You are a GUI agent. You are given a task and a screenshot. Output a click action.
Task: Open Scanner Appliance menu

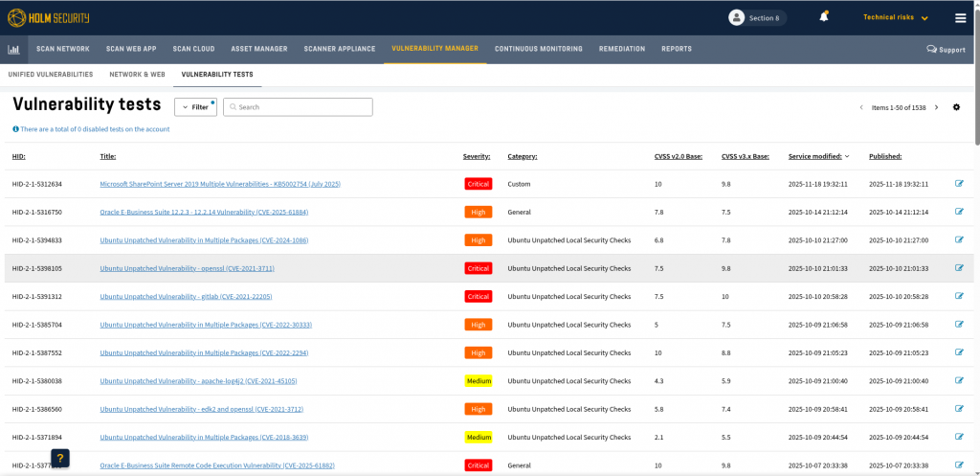(340, 49)
